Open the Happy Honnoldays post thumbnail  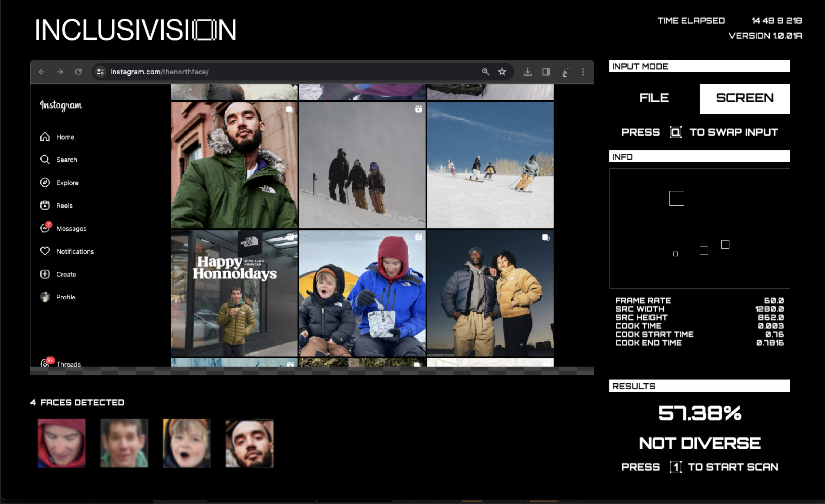(234, 293)
